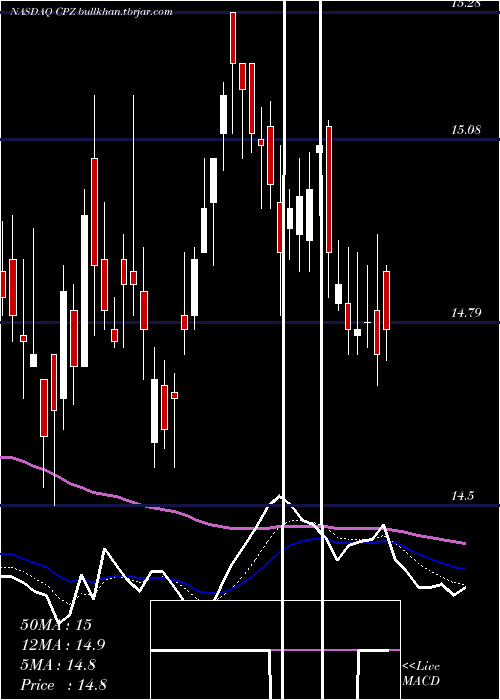
Task: Click the 15.08 price level label
Action: tap(466, 130)
